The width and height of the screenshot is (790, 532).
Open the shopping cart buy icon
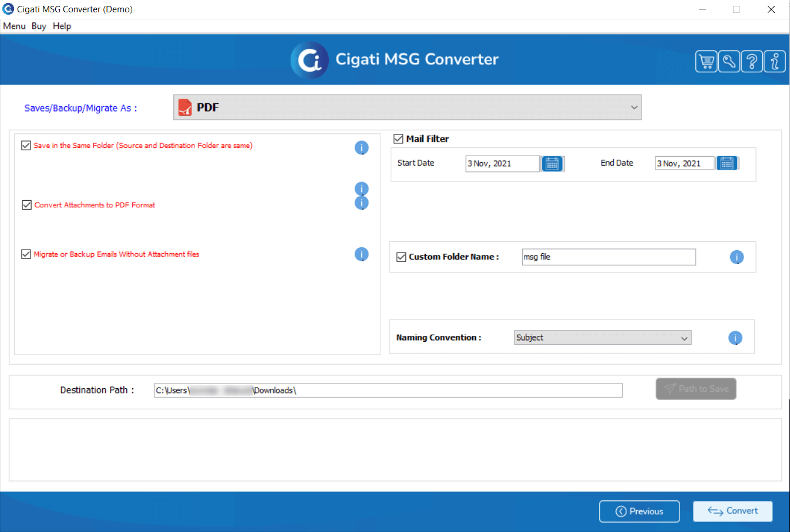pyautogui.click(x=706, y=61)
